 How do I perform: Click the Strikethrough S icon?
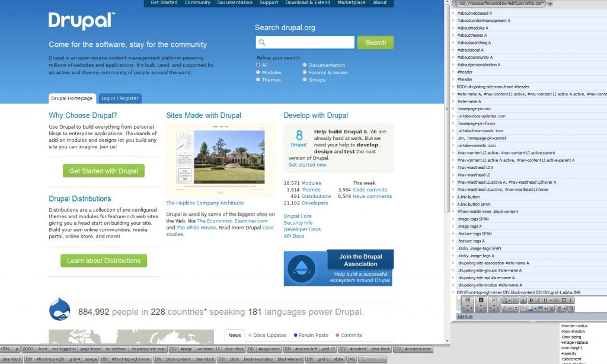(555, 301)
